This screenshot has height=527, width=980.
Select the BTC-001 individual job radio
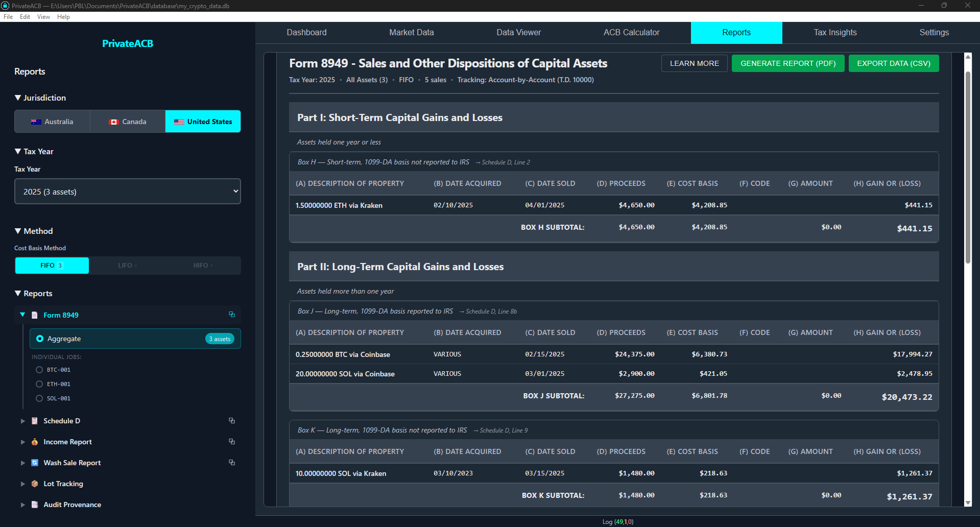coord(39,370)
